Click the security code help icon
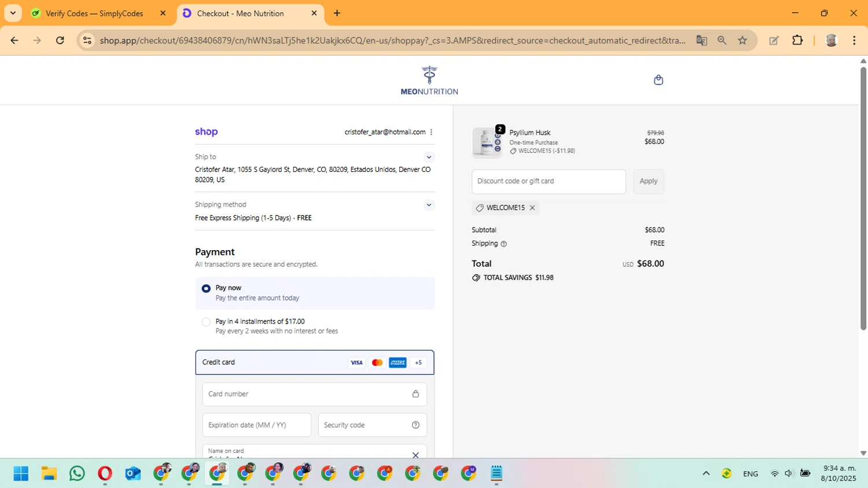868x488 pixels. pos(415,425)
